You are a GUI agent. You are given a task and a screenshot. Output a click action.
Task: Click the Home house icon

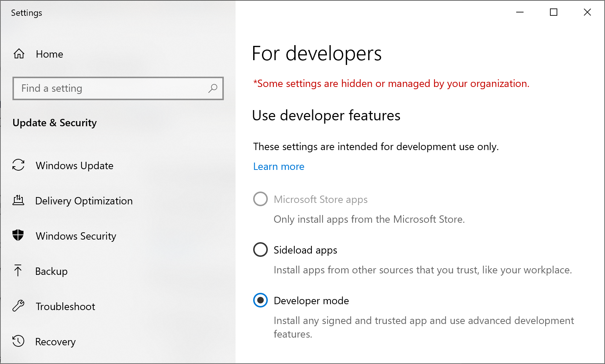pyautogui.click(x=19, y=54)
